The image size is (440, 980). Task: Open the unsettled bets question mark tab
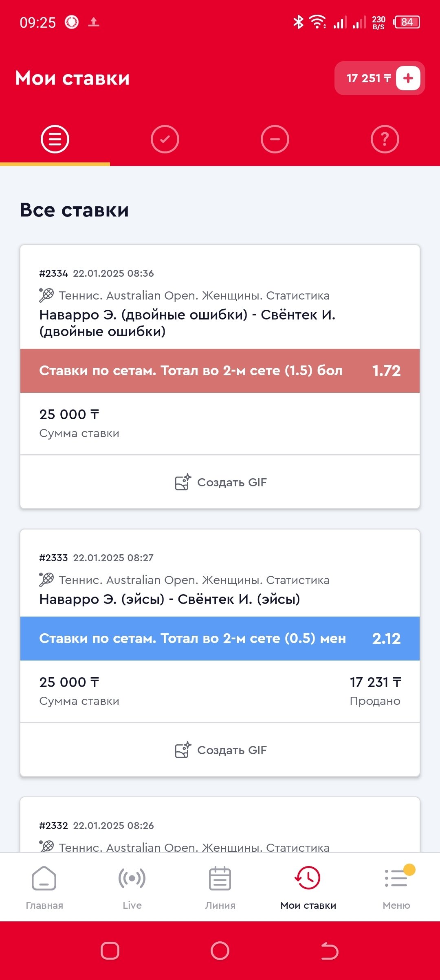(x=385, y=139)
